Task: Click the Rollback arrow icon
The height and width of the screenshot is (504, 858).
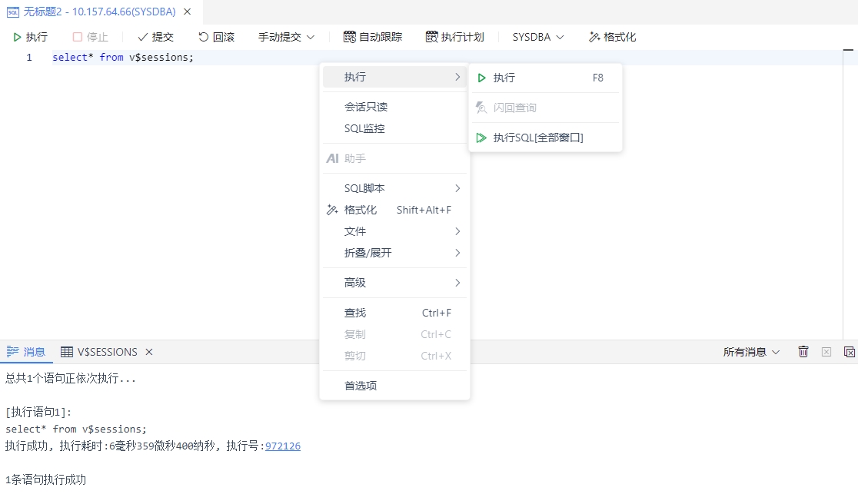Action: click(x=203, y=37)
